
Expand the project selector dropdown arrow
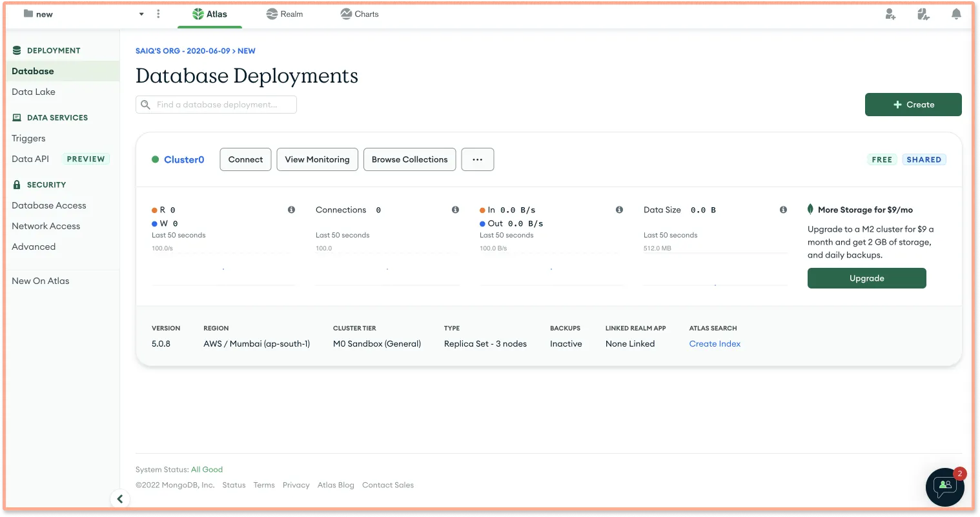(141, 14)
